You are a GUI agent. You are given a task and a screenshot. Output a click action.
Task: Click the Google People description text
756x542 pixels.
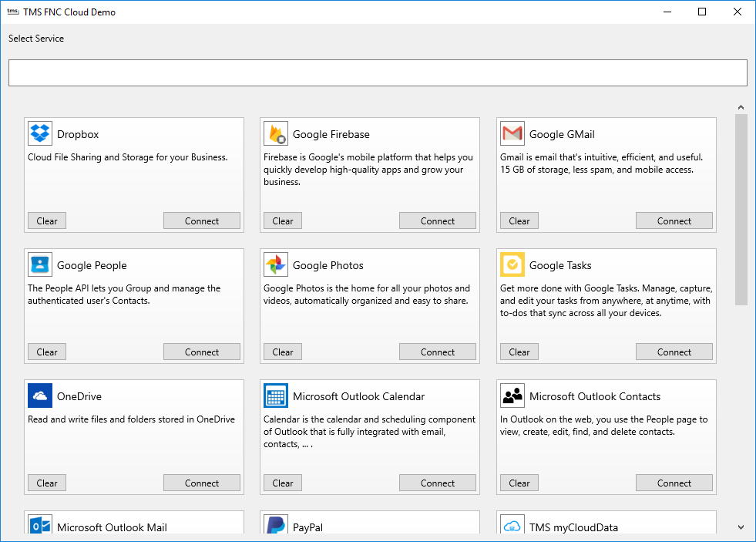click(x=124, y=295)
